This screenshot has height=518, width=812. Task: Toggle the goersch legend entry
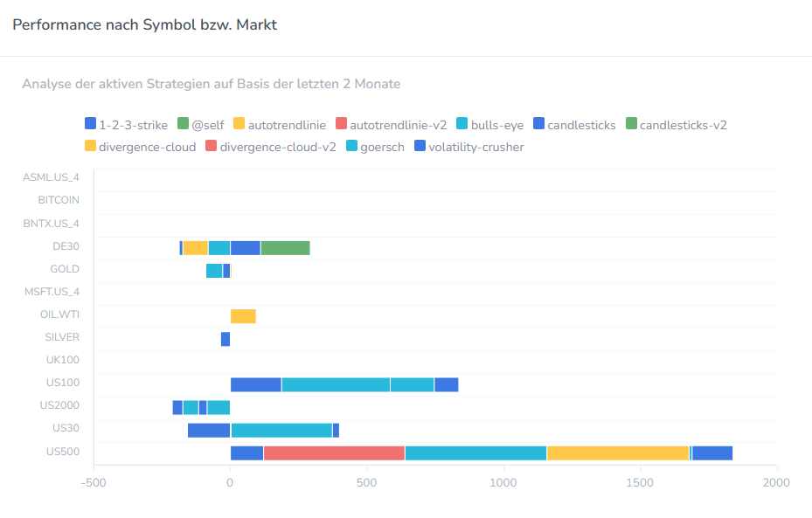[375, 147]
